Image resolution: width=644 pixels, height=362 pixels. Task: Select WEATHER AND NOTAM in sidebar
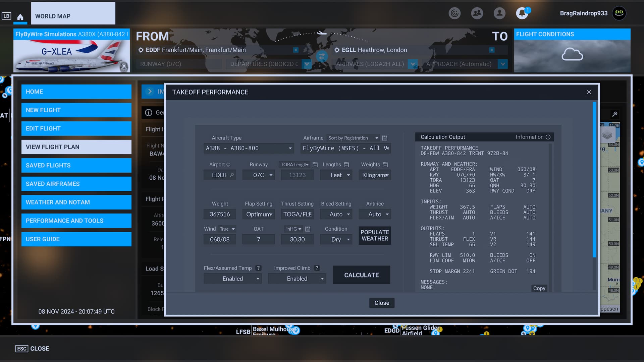pyautogui.click(x=76, y=202)
